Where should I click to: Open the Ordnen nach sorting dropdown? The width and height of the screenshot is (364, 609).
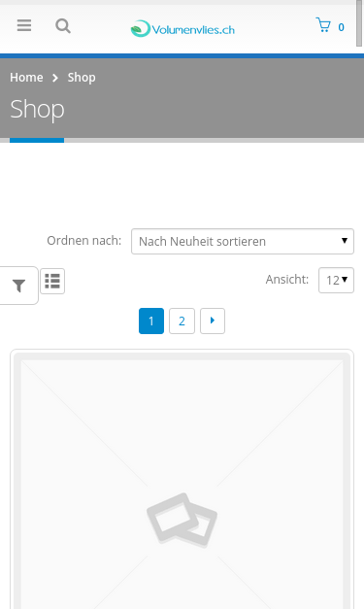pyautogui.click(x=243, y=241)
